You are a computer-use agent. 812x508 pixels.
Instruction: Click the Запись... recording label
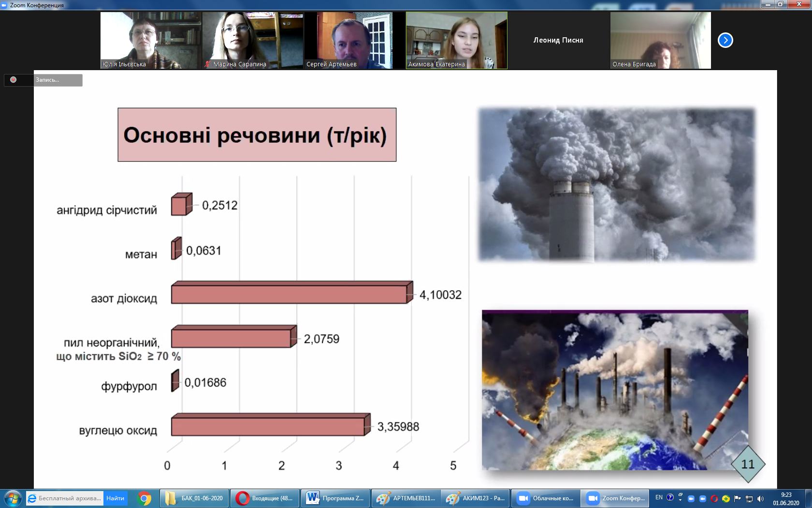click(47, 80)
